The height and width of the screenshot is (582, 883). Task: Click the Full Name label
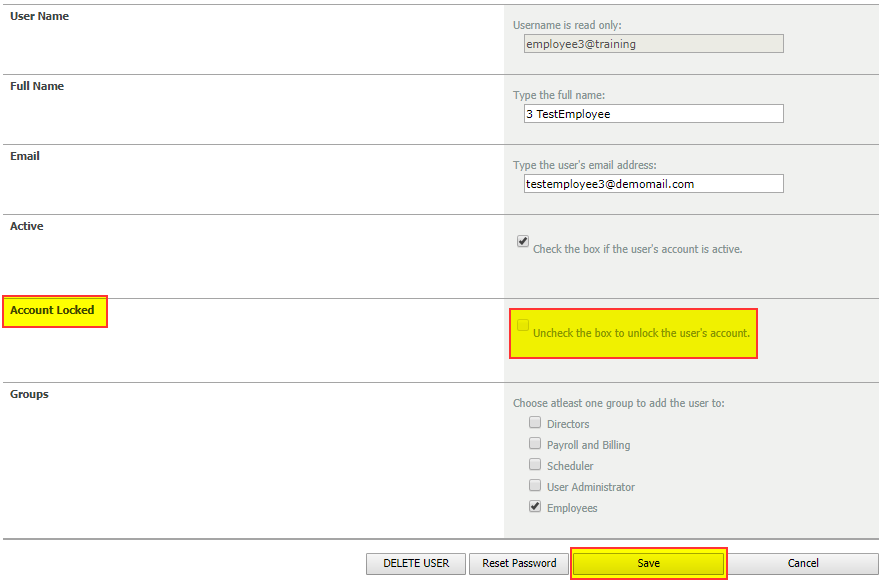36,85
